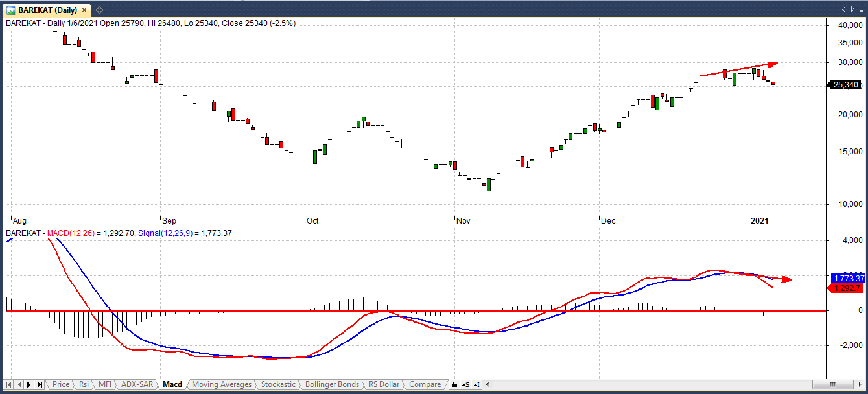This screenshot has height=394, width=868.
Task: Click the I interval-link button beside lock
Action: point(476,385)
